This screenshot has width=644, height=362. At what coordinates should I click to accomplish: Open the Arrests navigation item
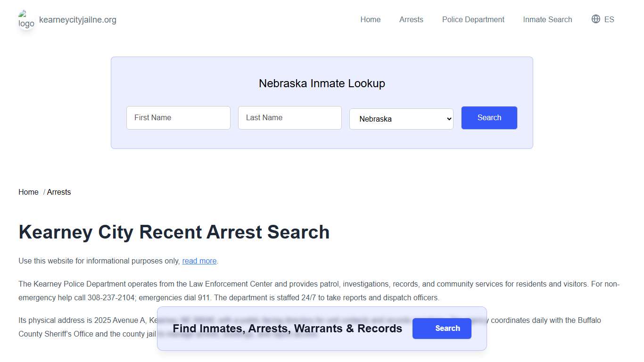(x=411, y=19)
